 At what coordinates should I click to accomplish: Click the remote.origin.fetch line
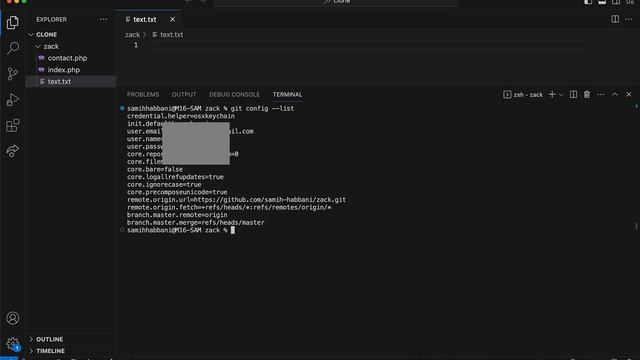click(229, 207)
